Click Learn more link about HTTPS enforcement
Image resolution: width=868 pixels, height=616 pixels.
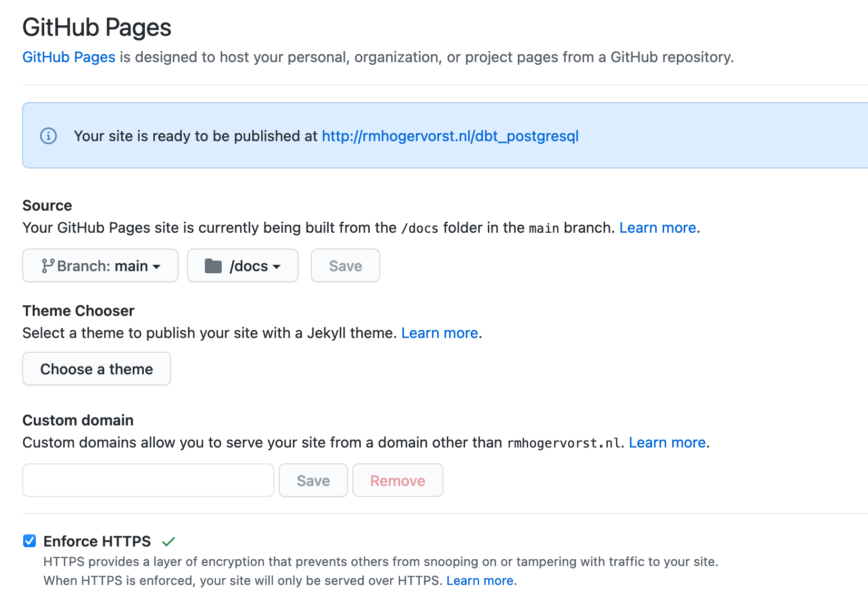480,580
